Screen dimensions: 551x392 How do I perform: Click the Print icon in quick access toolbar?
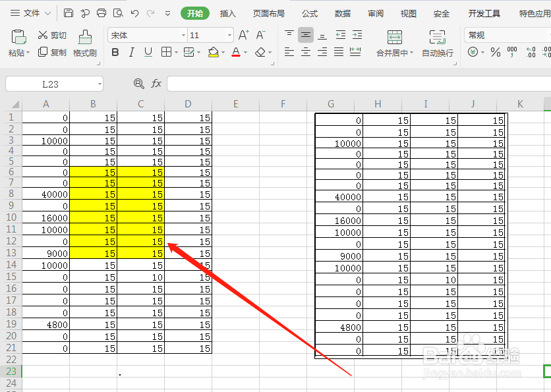(x=101, y=13)
